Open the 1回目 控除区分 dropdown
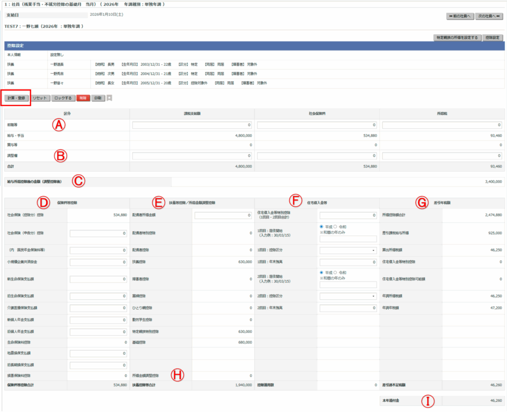Viewport: 507px width, 420px height. pos(348,251)
